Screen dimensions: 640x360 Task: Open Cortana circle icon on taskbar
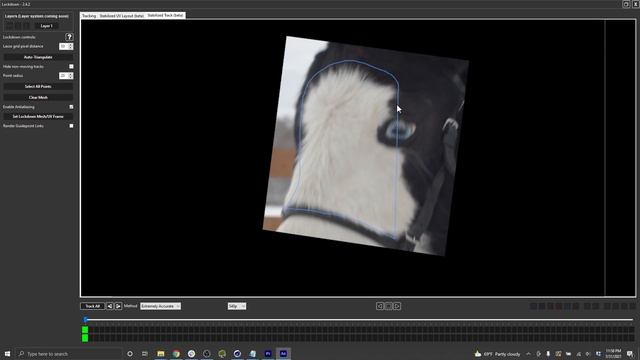coord(130,353)
